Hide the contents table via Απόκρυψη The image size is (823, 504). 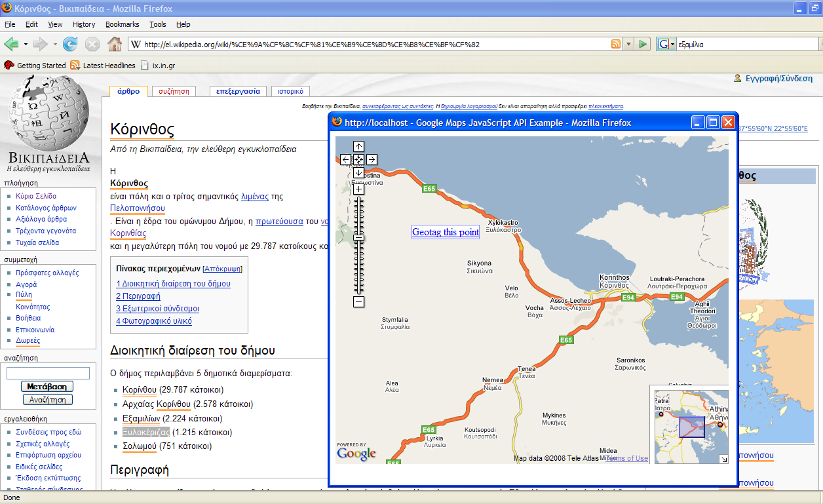221,269
